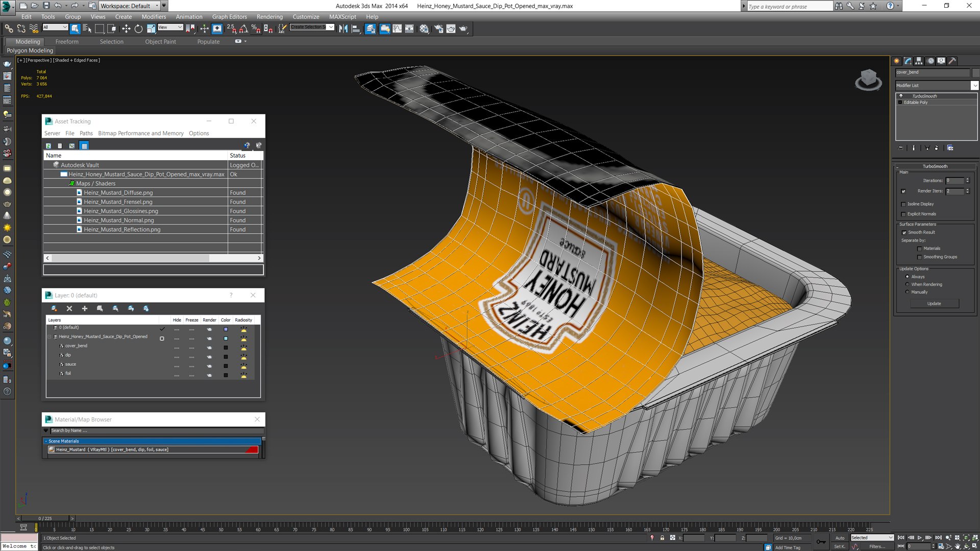Image resolution: width=980 pixels, height=551 pixels.
Task: Open Paths menu in Asset Tracking
Action: pyautogui.click(x=86, y=134)
